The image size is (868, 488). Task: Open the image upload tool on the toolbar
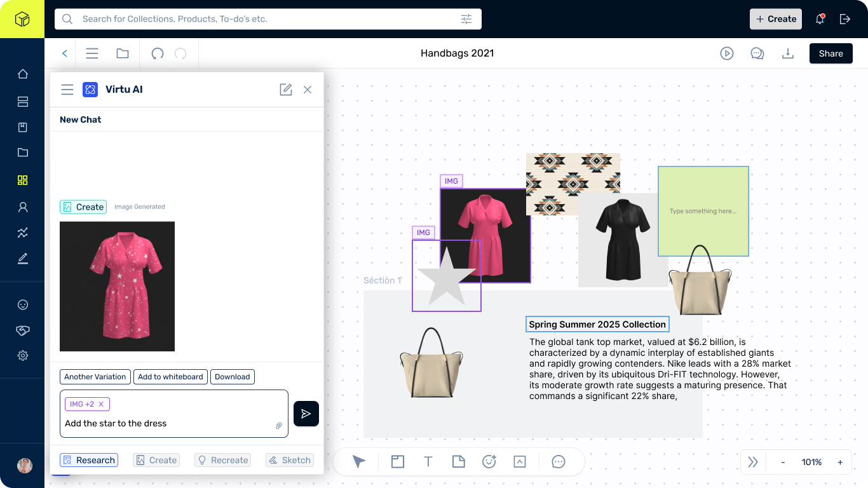pos(519,461)
